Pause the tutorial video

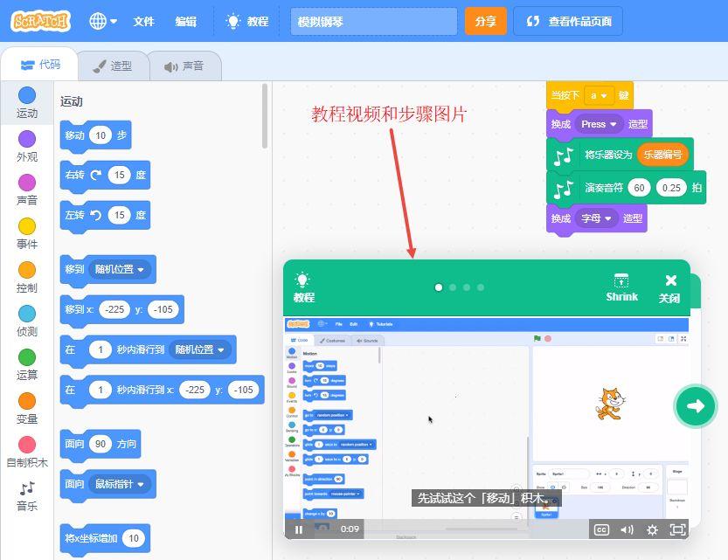(x=299, y=529)
